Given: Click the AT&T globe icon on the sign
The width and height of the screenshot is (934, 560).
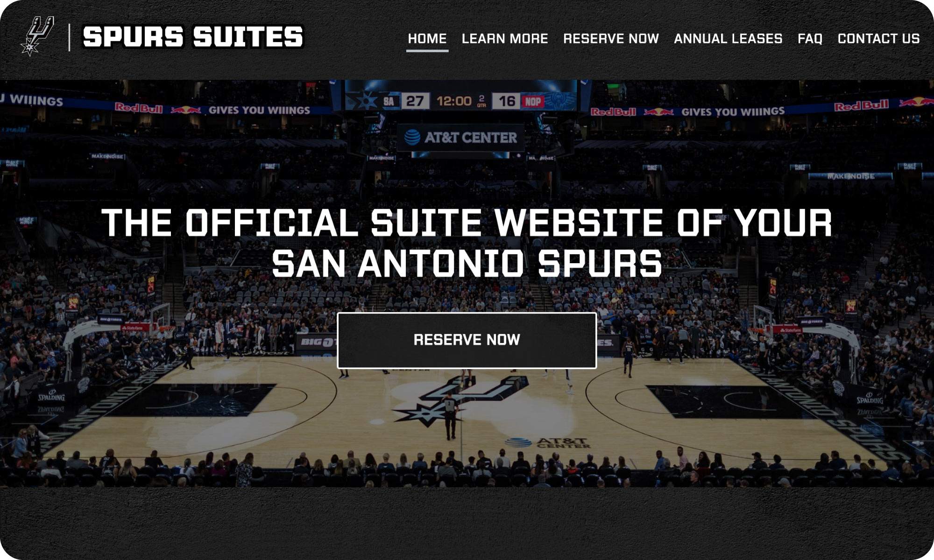Looking at the screenshot, I should [x=412, y=137].
